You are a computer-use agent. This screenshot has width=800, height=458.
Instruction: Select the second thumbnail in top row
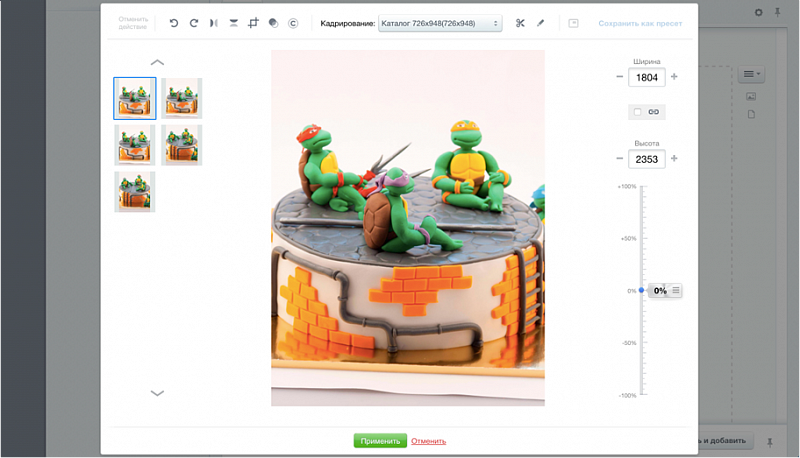click(182, 98)
